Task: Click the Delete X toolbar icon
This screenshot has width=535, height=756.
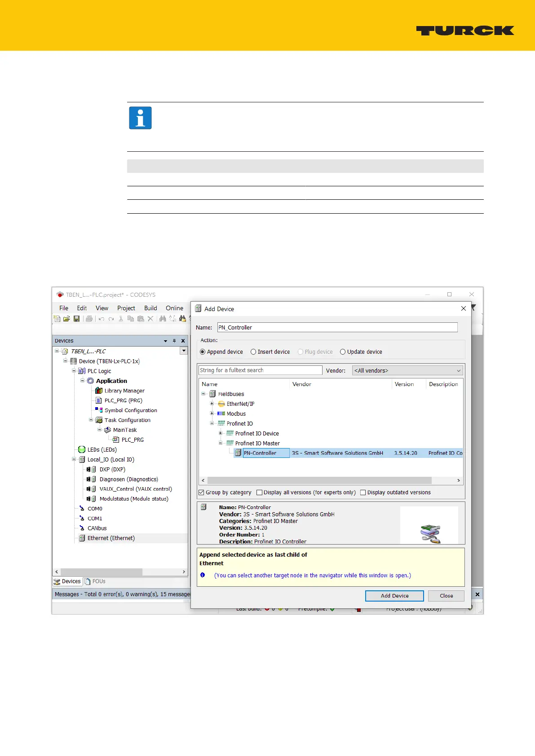Action: coord(150,319)
